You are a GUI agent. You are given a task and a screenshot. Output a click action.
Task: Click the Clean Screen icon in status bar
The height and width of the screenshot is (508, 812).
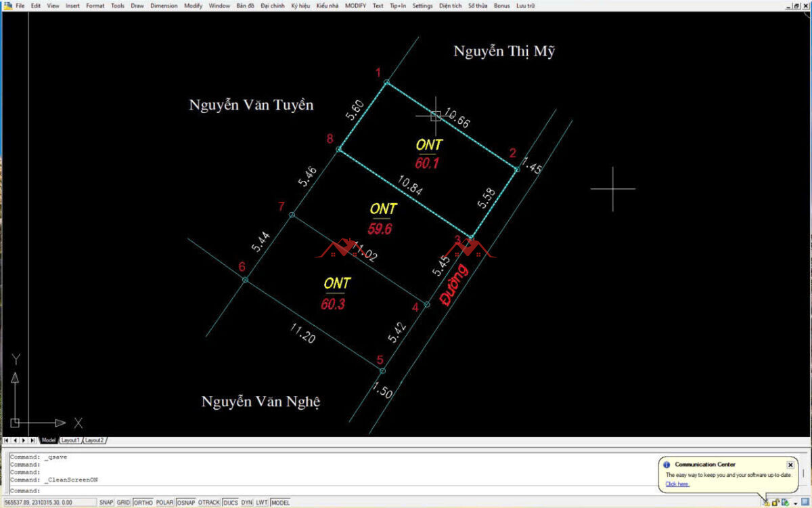(805, 502)
